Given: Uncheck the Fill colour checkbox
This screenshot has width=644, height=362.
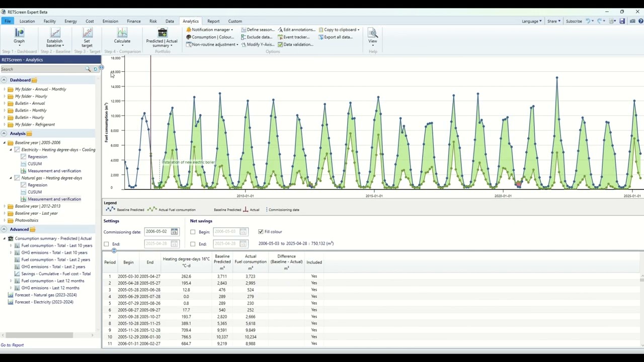Looking at the screenshot, I should coord(261,232).
